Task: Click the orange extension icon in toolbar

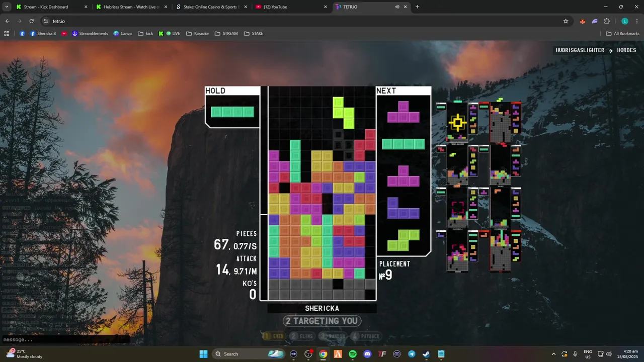Action: (x=583, y=21)
